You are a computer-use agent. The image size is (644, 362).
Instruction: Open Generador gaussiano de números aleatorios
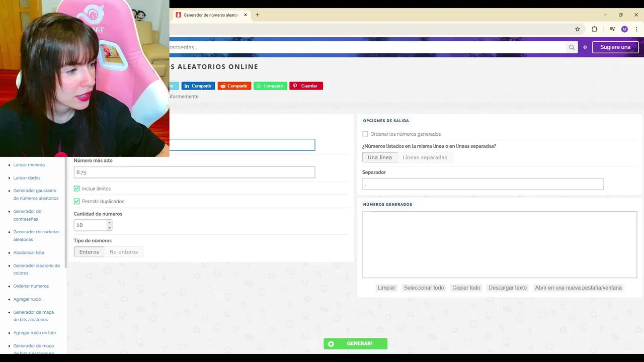[36, 195]
